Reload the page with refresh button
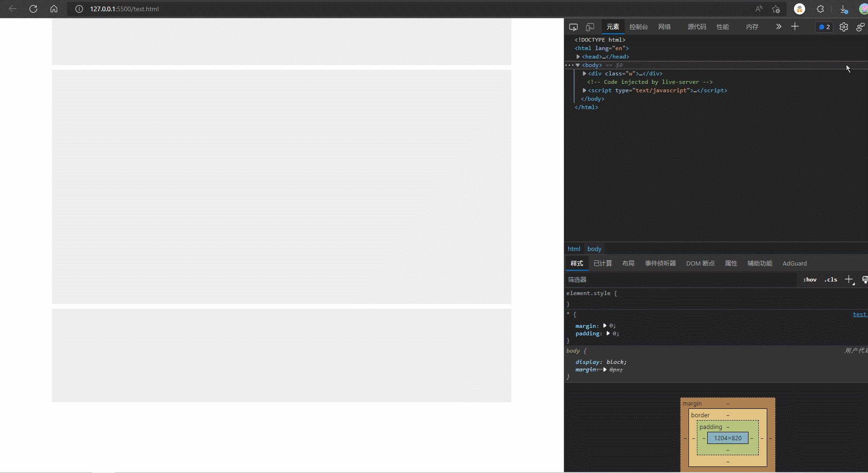The image size is (868, 473). [33, 9]
